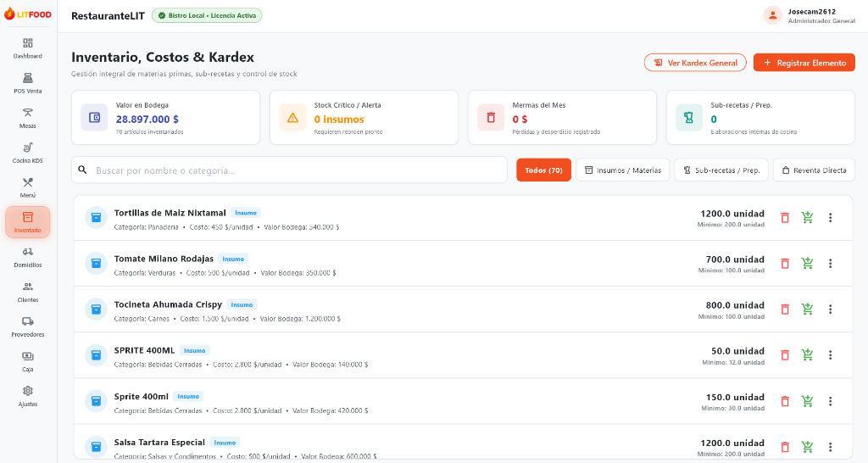
Task: Click the Tocineta Ahumada Crispy item name
Action: [168, 304]
